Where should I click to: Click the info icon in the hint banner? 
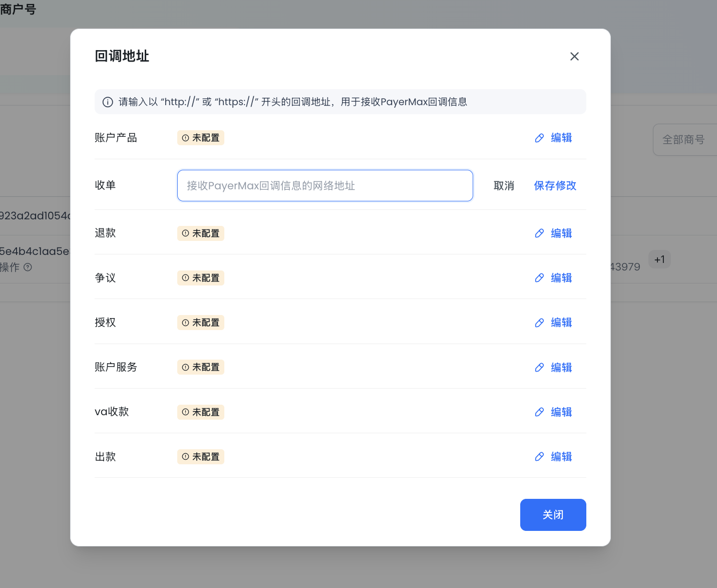pos(108,102)
